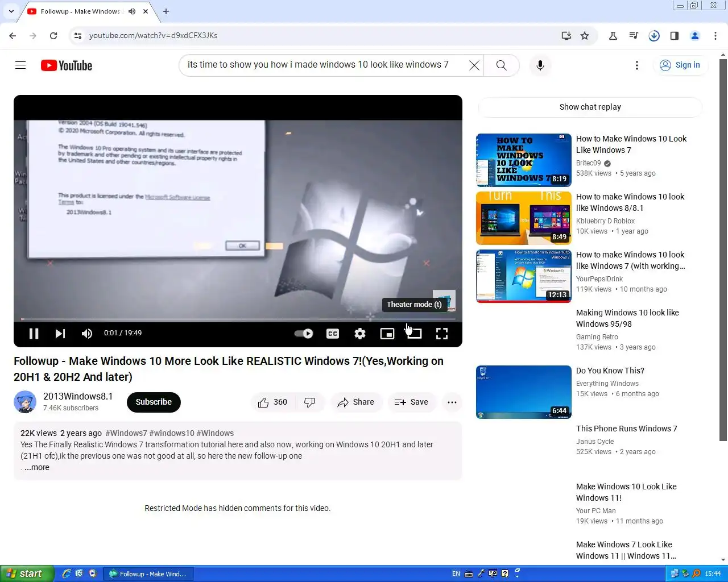The height and width of the screenshot is (582, 728).
Task: Open the YouTube guide hamburger menu
Action: (x=20, y=65)
